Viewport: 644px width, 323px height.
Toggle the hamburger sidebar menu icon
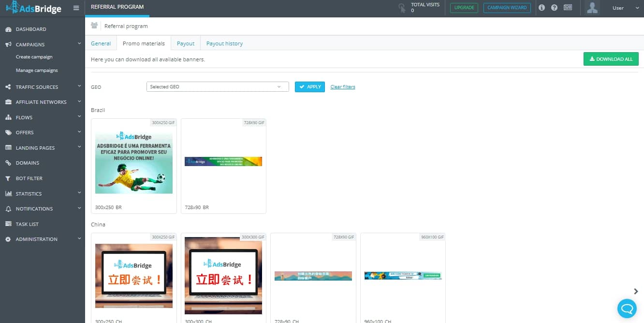[x=76, y=8]
